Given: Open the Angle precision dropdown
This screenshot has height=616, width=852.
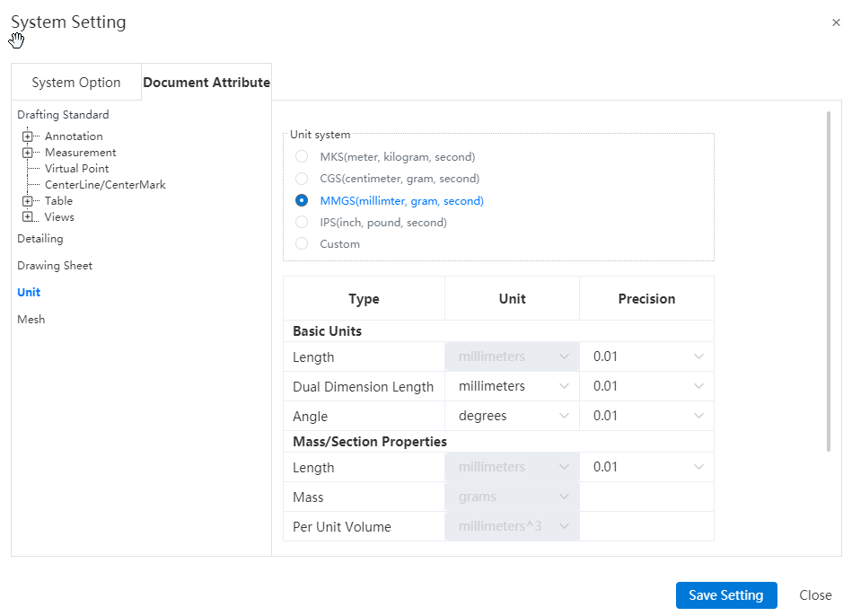Looking at the screenshot, I should (x=646, y=416).
